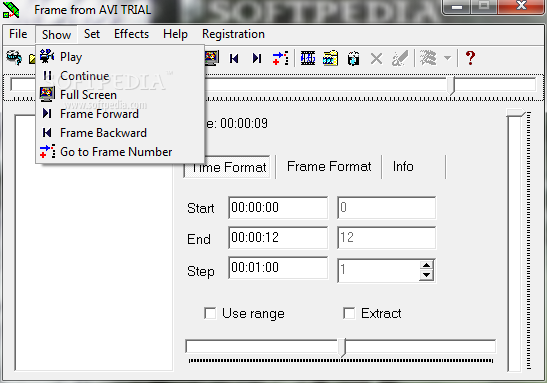Choose Play from the Show menu

[120, 57]
